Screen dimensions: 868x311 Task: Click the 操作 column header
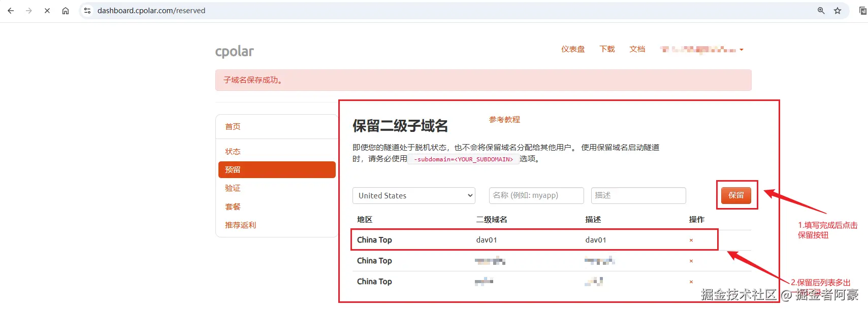click(x=697, y=220)
